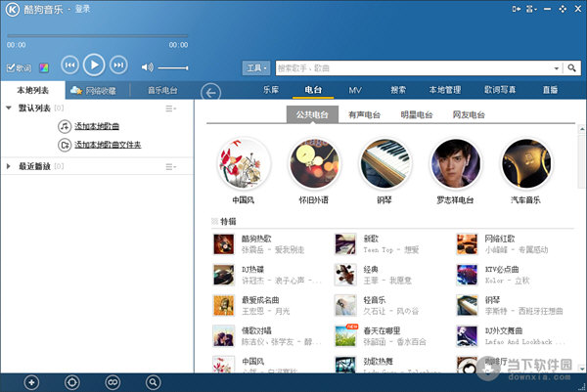The width and height of the screenshot is (587, 392).
Task: Click the 新歌 cover thumbnail
Action: click(345, 243)
